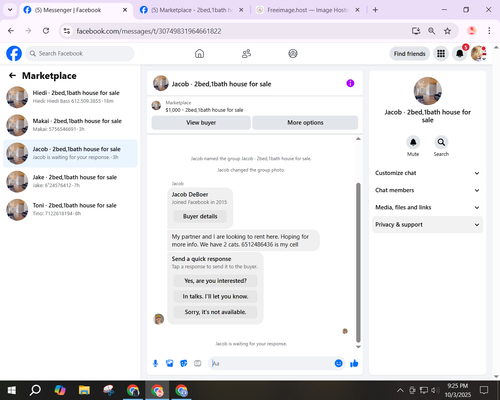The width and height of the screenshot is (500, 400).
Task: Open the taskbar clock and date
Action: pyautogui.click(x=458, y=390)
